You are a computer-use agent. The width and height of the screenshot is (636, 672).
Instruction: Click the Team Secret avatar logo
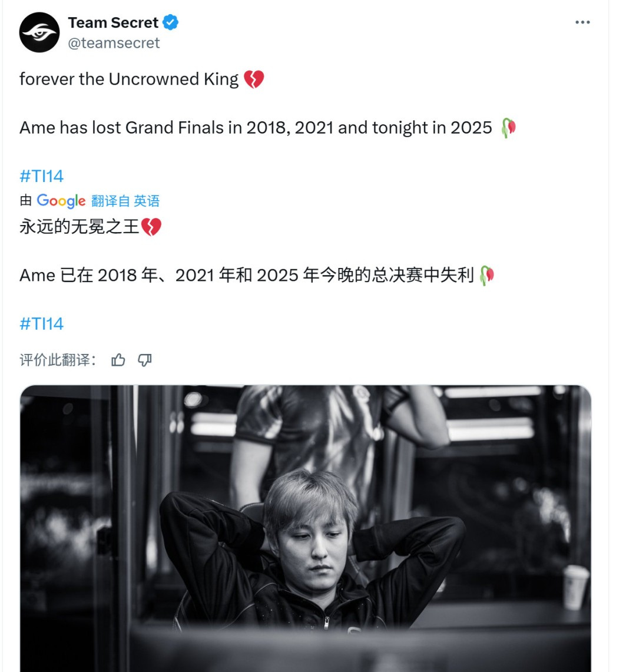tap(39, 32)
